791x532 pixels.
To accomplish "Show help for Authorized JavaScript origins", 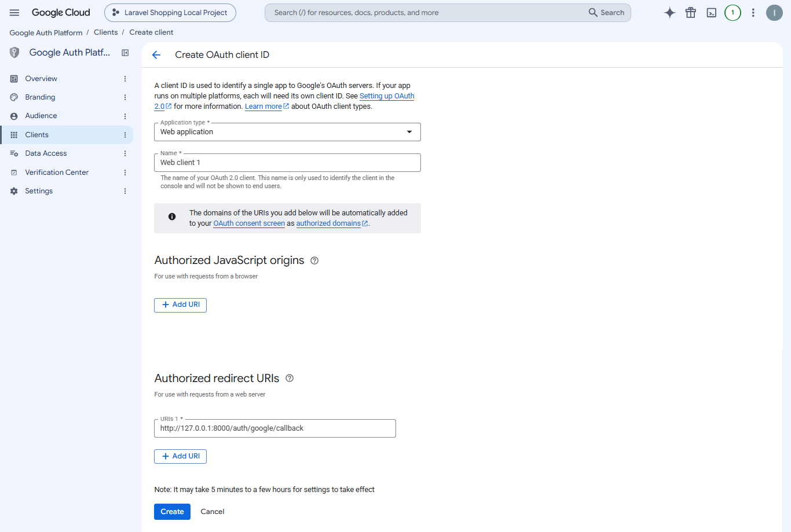I will (314, 261).
